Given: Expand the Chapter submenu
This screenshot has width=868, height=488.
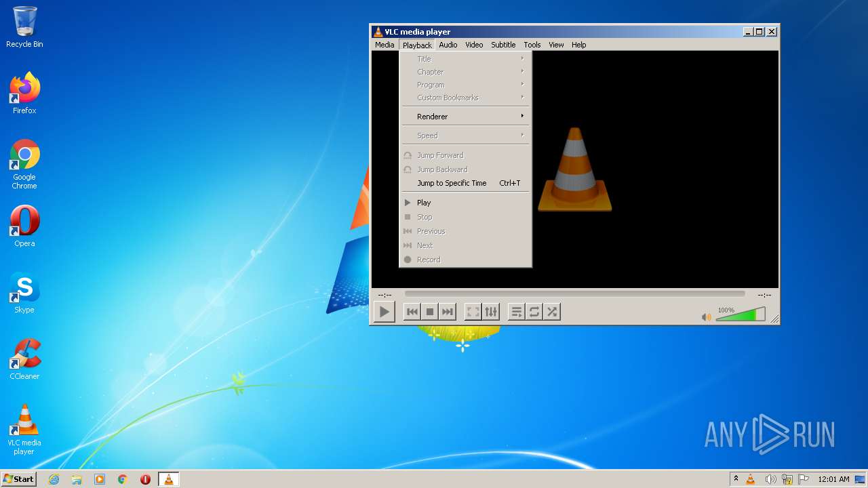Looking at the screenshot, I should [x=465, y=72].
